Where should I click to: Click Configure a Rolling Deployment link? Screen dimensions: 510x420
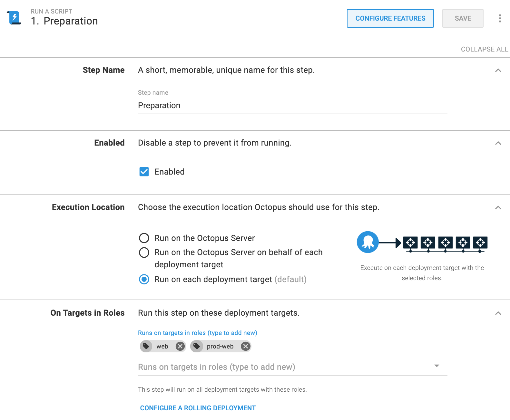(198, 408)
